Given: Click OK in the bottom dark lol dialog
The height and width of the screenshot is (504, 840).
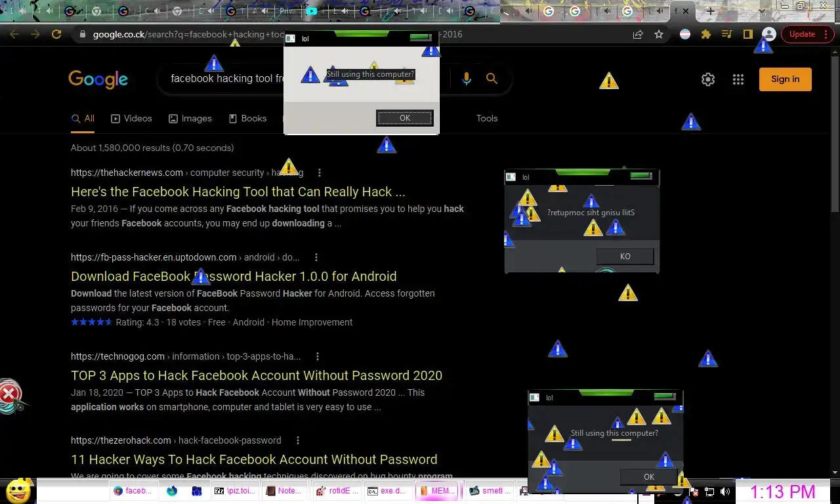Looking at the screenshot, I should pyautogui.click(x=648, y=477).
